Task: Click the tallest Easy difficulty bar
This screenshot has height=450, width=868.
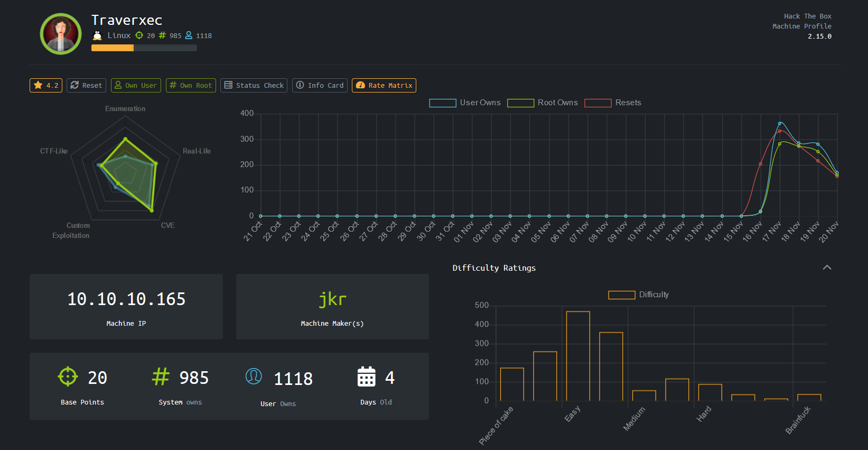Action: point(578,356)
